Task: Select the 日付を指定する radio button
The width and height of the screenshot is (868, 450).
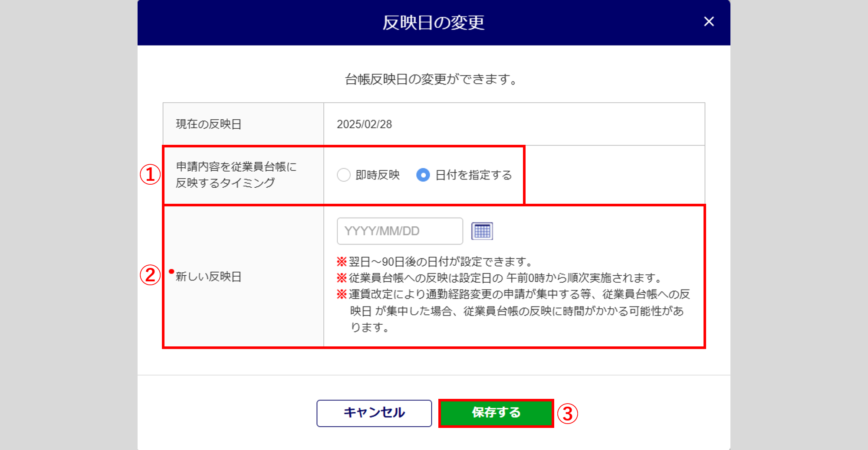Action: point(423,175)
